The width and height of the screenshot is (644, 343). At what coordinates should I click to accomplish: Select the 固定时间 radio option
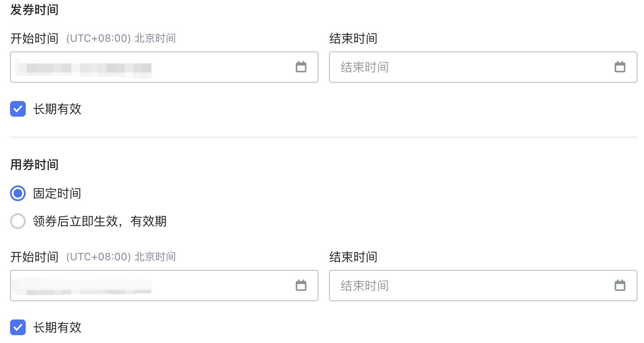point(18,193)
